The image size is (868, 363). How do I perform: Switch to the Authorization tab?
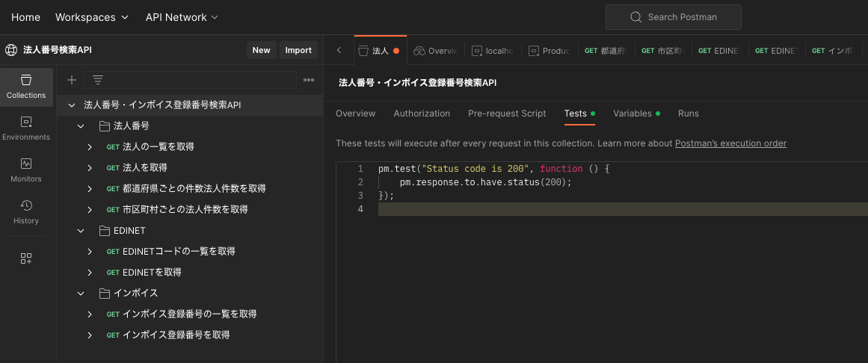click(422, 114)
